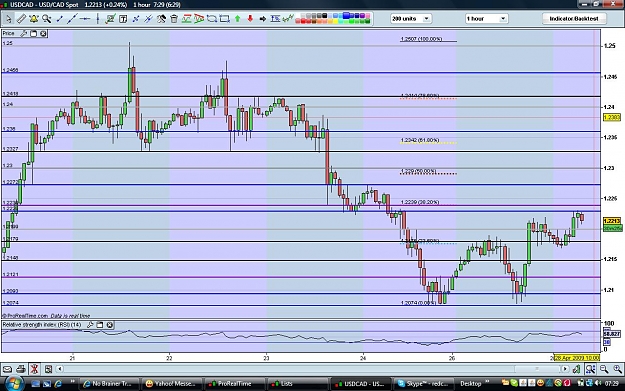Insert a green up arrow marker

coord(238,19)
